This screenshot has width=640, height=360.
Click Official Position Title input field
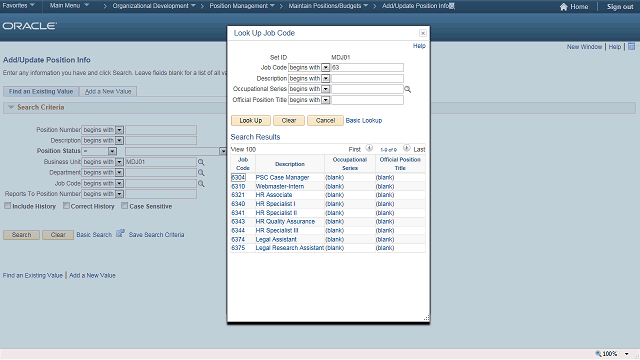pyautogui.click(x=367, y=100)
